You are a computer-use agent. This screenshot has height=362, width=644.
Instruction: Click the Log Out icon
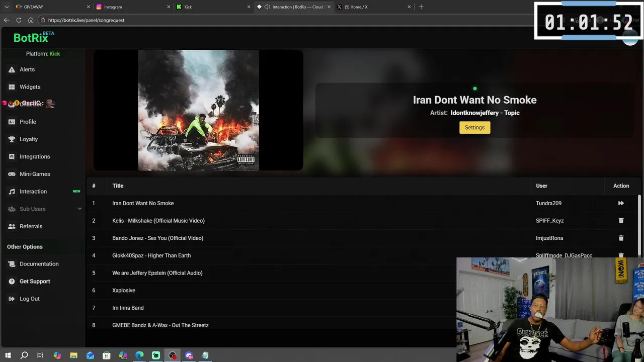tap(12, 299)
